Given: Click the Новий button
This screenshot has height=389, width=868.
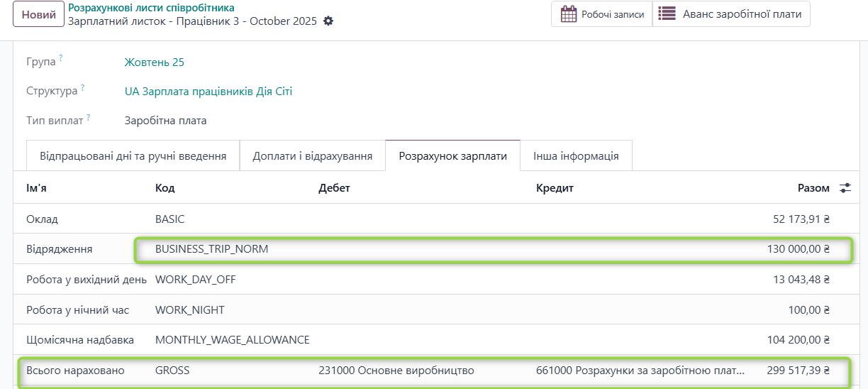Looking at the screenshot, I should 38,15.
